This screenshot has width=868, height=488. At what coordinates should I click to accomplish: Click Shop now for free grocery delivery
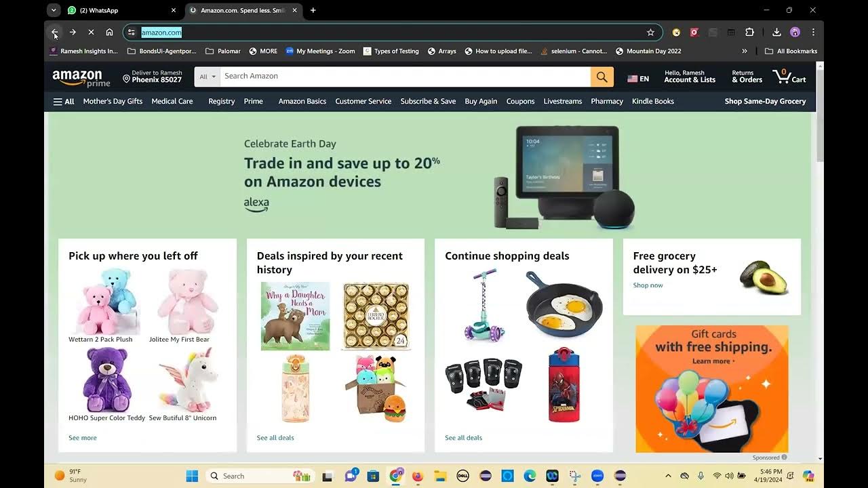pos(648,285)
